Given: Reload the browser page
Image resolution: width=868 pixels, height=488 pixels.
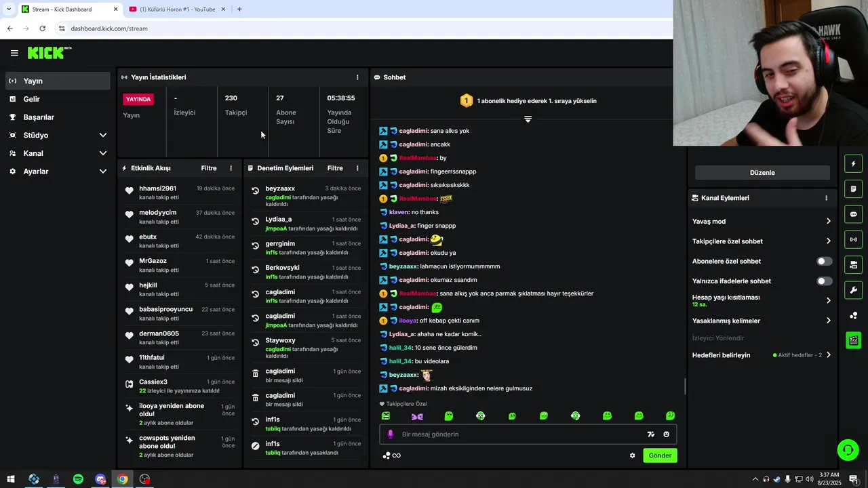Looking at the screenshot, I should tap(42, 28).
